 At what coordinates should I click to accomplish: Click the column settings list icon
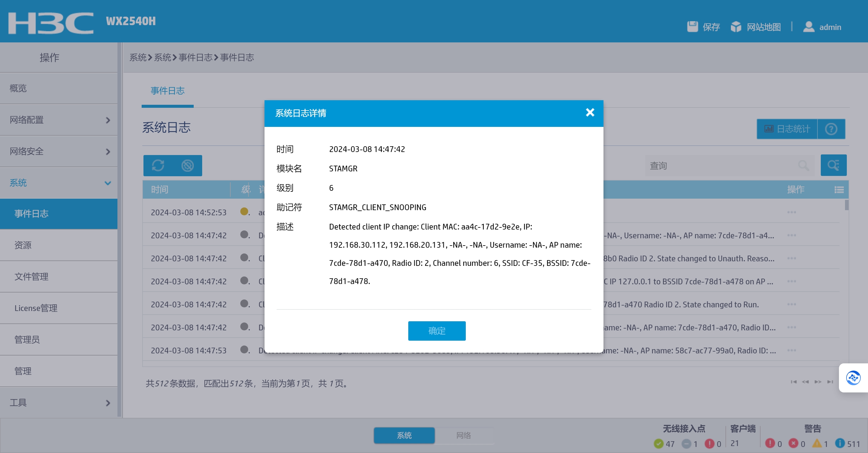pyautogui.click(x=839, y=190)
